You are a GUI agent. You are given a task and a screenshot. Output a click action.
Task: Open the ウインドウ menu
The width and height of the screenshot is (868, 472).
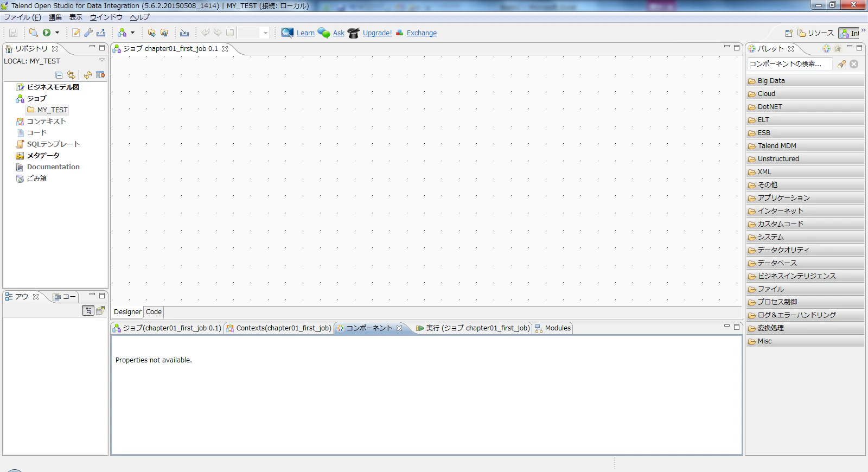(x=106, y=17)
